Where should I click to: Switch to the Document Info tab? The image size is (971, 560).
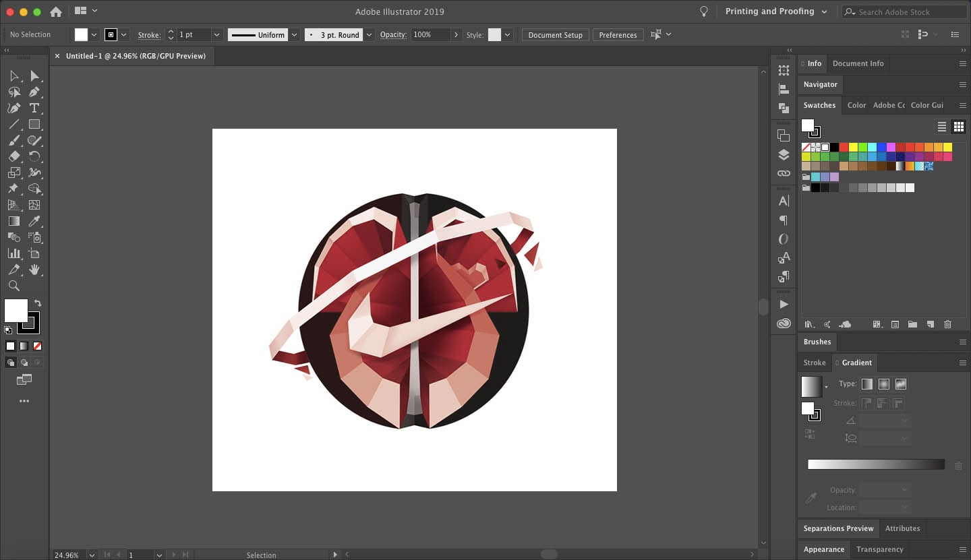858,63
